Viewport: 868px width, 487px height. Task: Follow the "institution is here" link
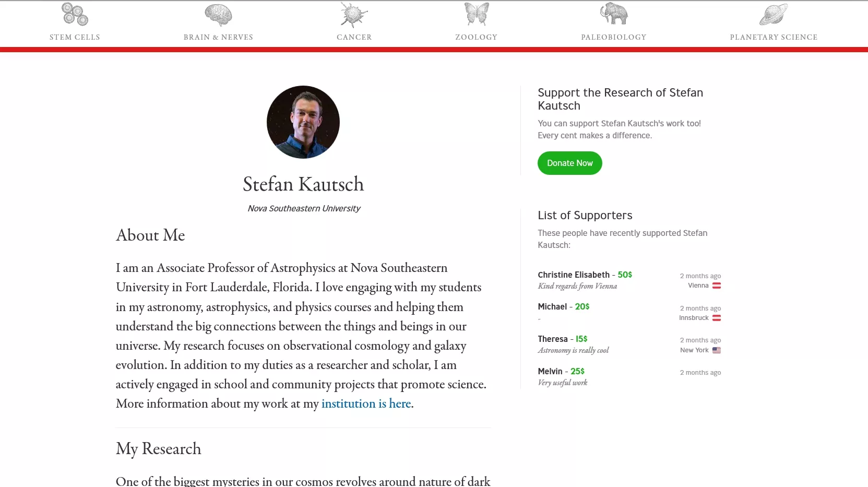coord(366,404)
